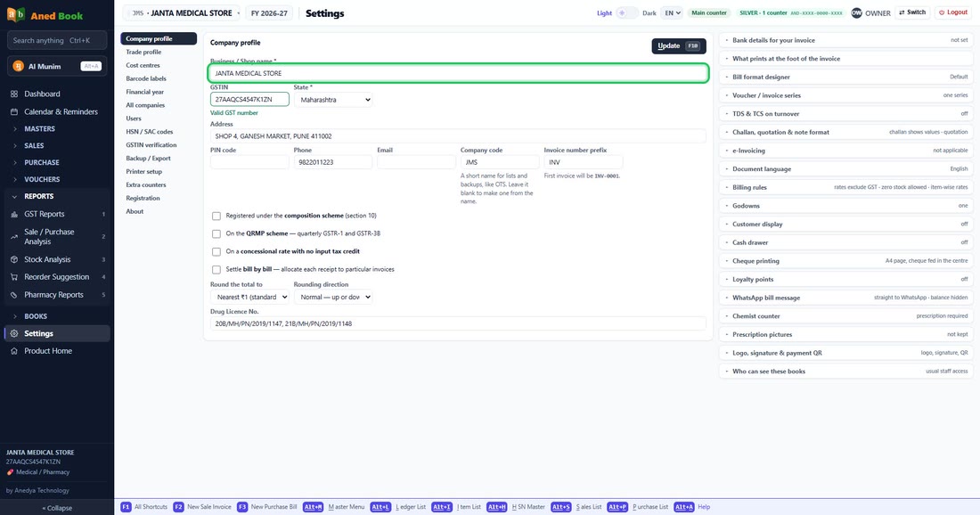
Task: Open the AI Munim assistant icon
Action: point(18,66)
